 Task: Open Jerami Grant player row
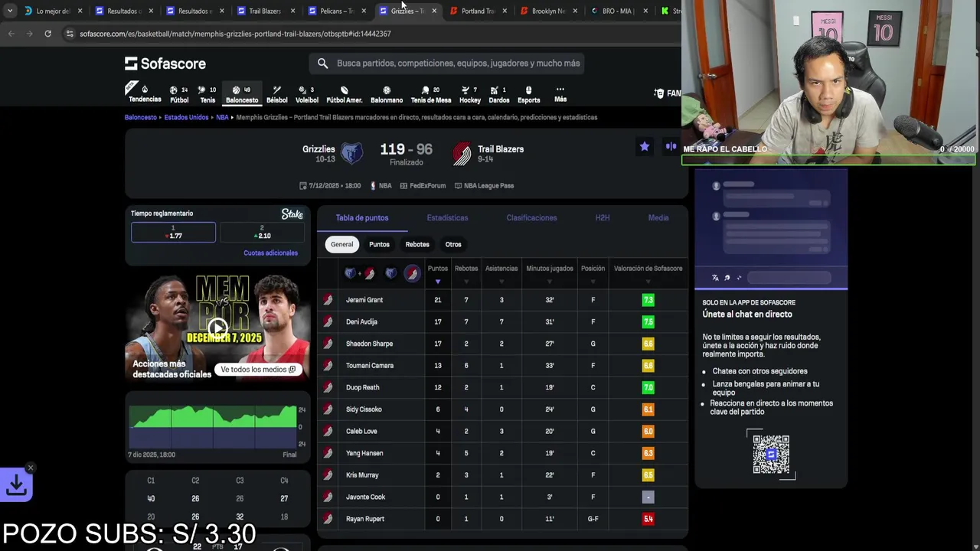pos(502,300)
